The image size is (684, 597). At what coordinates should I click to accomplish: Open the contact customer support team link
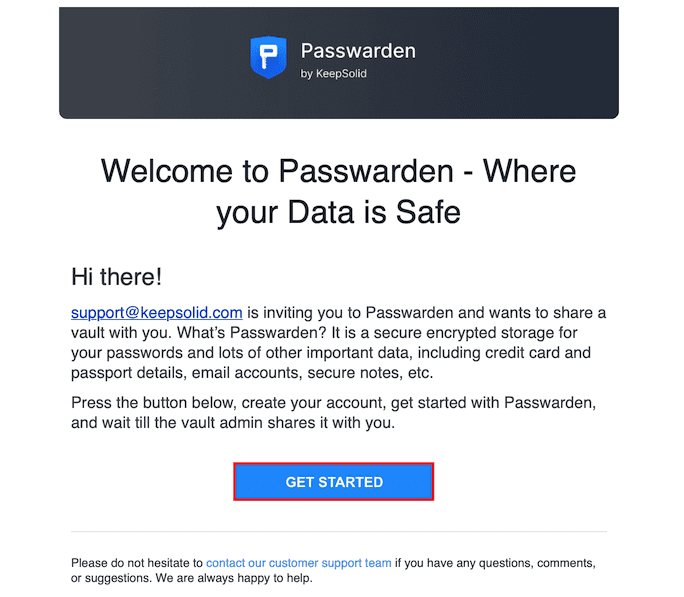(299, 563)
